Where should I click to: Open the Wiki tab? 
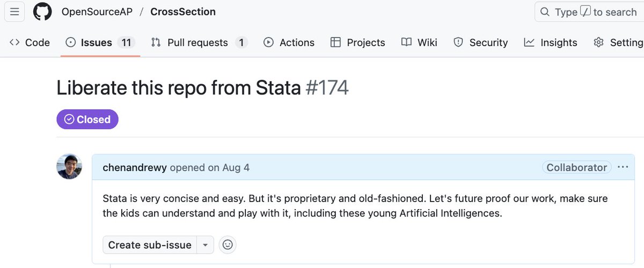(x=419, y=42)
